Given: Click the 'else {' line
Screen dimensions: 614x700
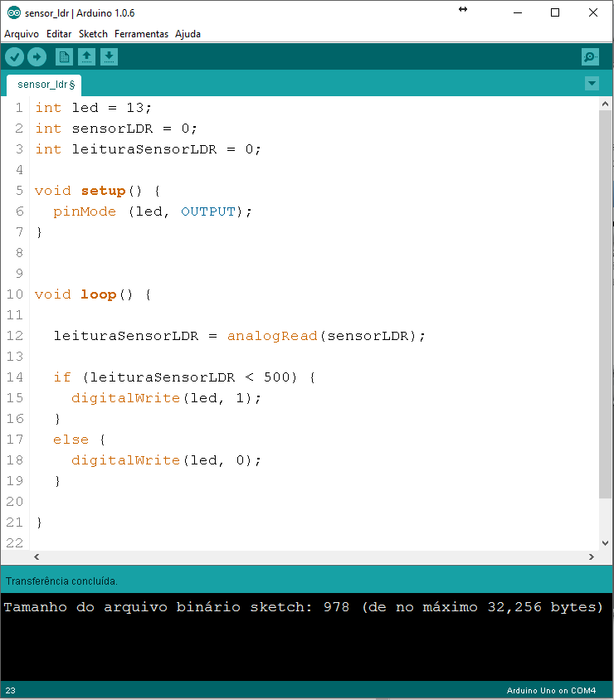Looking at the screenshot, I should coord(79,440).
